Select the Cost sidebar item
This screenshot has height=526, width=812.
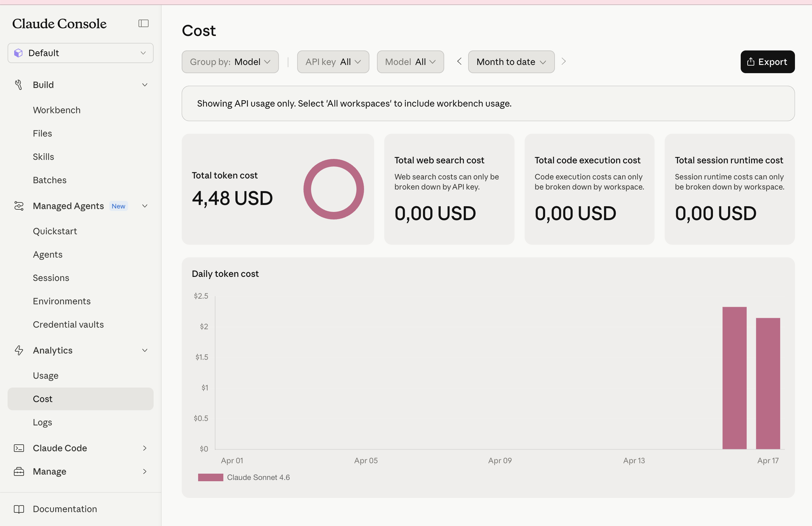80,399
